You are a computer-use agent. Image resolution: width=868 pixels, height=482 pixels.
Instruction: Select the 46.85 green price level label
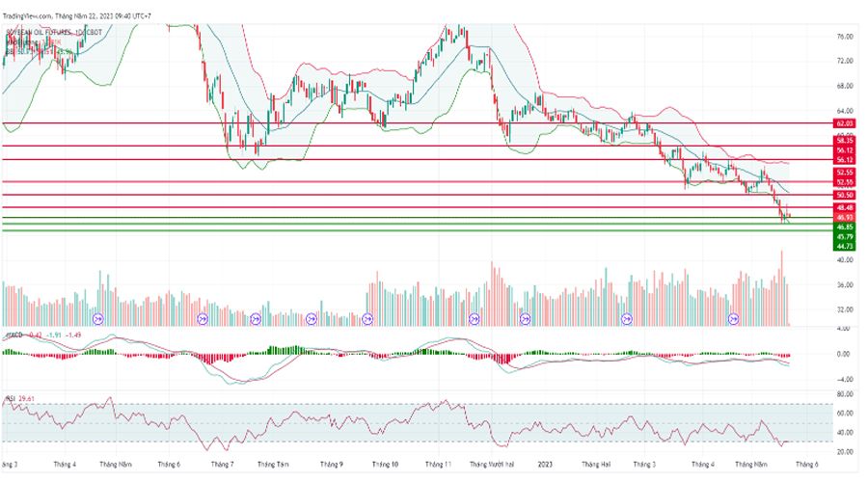tap(845, 228)
